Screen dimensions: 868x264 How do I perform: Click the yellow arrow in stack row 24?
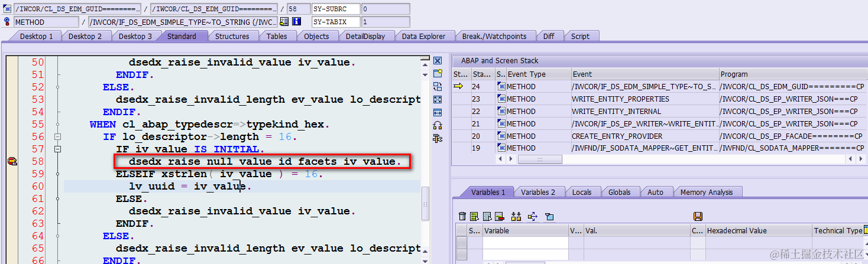point(458,86)
